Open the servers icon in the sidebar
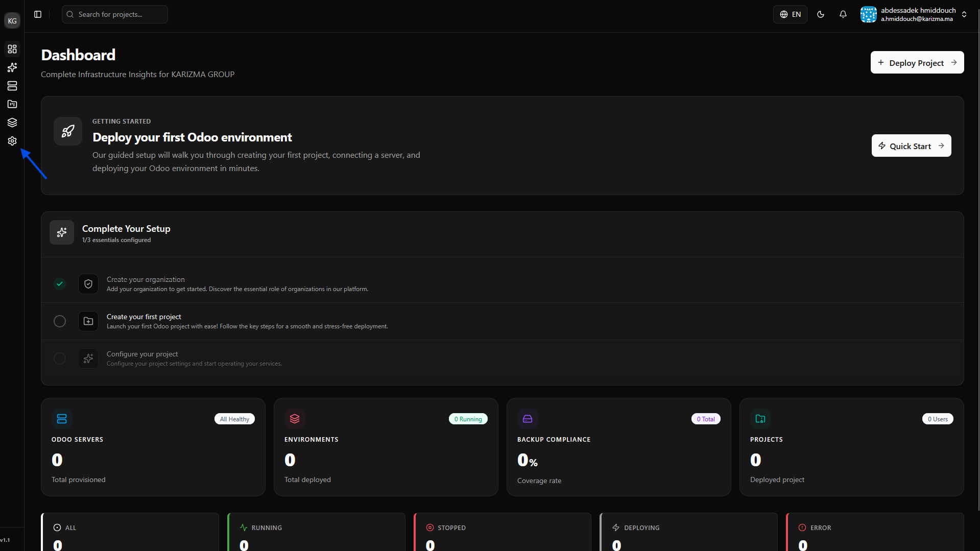The height and width of the screenshot is (551, 980). click(12, 86)
